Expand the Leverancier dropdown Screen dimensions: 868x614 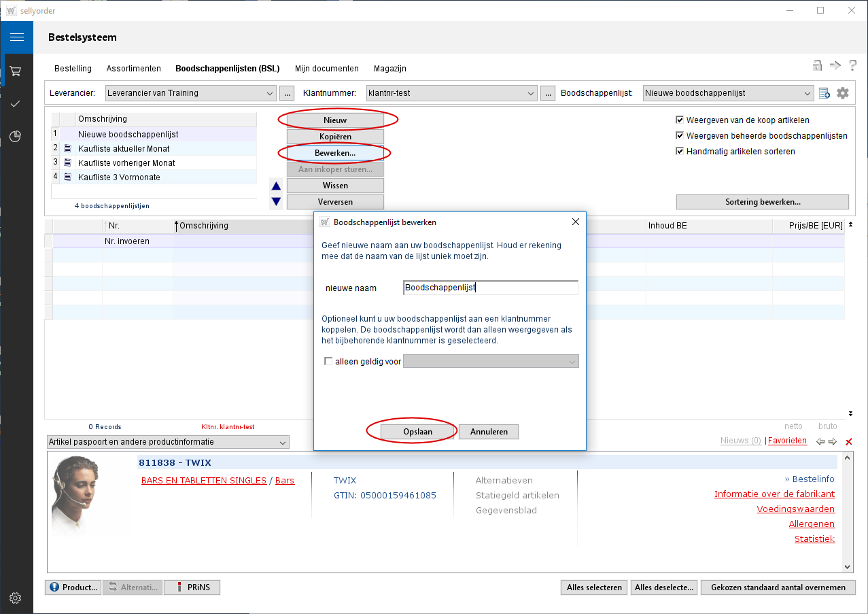(269, 93)
